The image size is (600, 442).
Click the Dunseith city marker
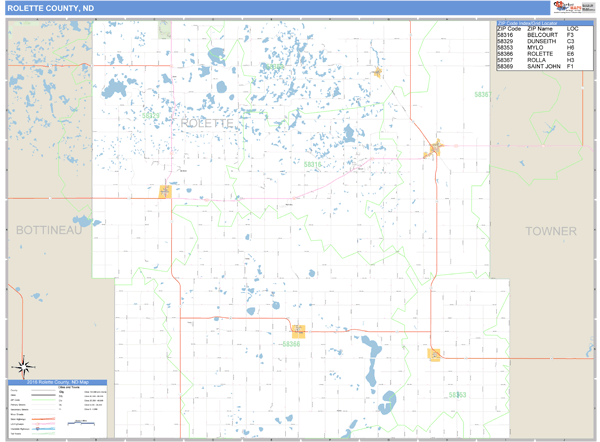click(x=165, y=191)
